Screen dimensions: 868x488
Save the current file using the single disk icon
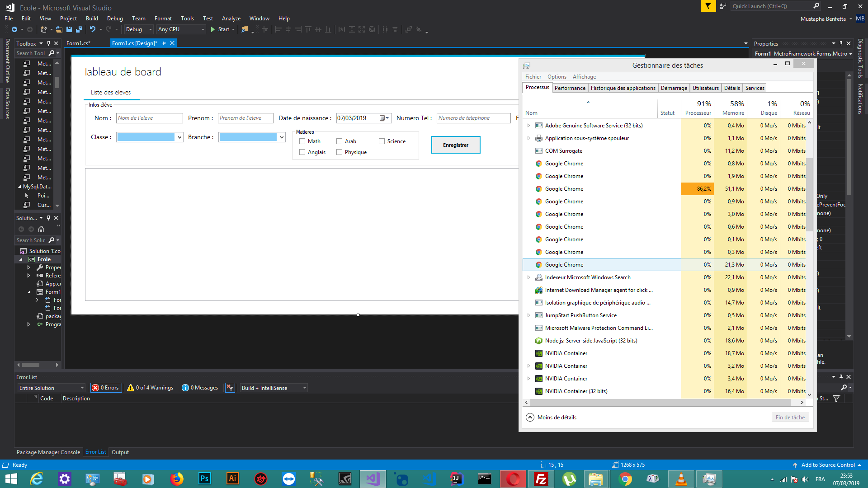(69, 29)
